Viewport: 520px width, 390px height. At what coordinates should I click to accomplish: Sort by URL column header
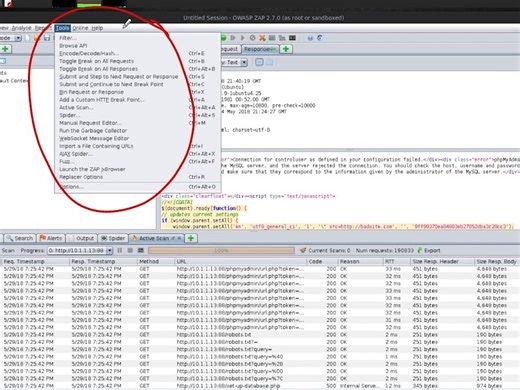point(240,261)
